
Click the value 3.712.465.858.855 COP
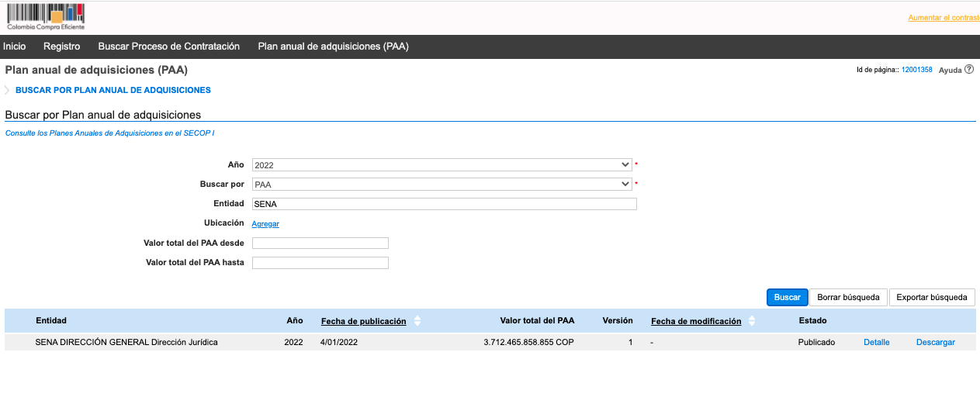(x=529, y=342)
